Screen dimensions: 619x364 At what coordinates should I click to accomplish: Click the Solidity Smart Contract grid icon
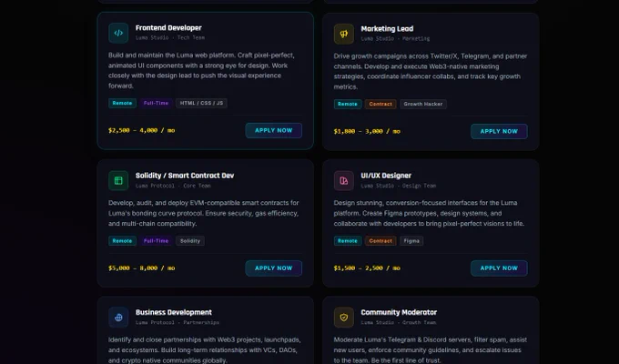[x=118, y=181]
